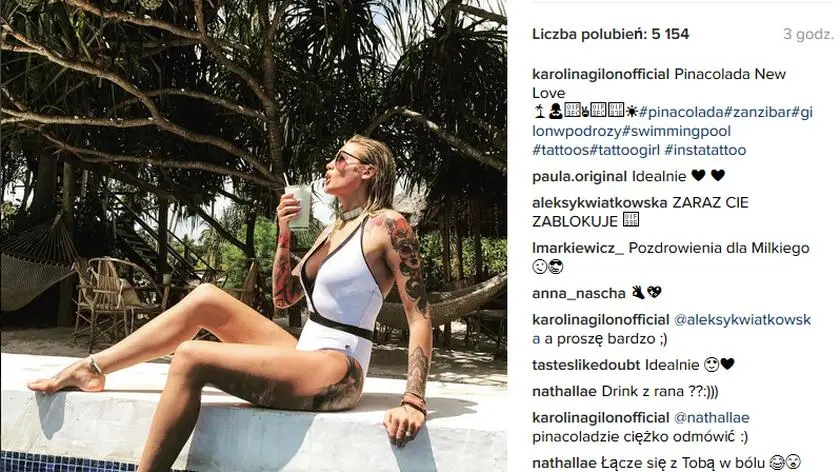The image size is (840, 472).
Task: Click the Liczba polubień 5 154 count
Action: [610, 34]
